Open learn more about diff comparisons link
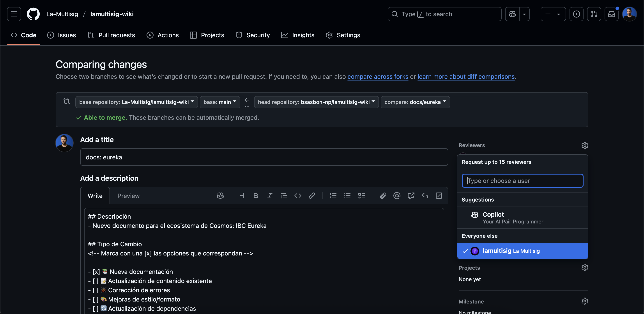The width and height of the screenshot is (644, 314). pos(466,77)
